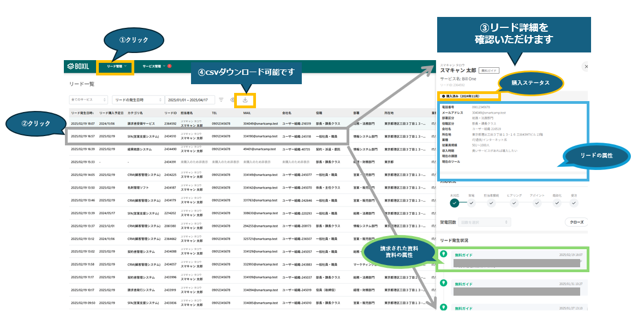Click the green pin icon beside 無料ガイド

(x=443, y=255)
